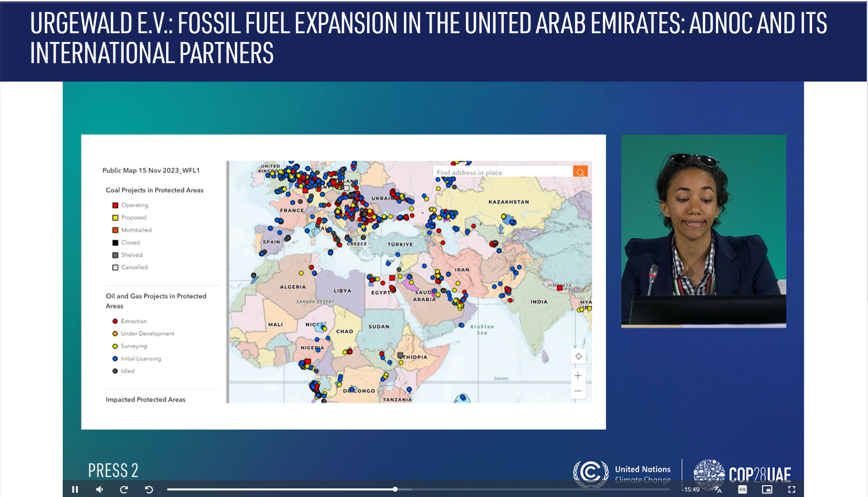Click the orange Under Development legend dot

[115, 333]
